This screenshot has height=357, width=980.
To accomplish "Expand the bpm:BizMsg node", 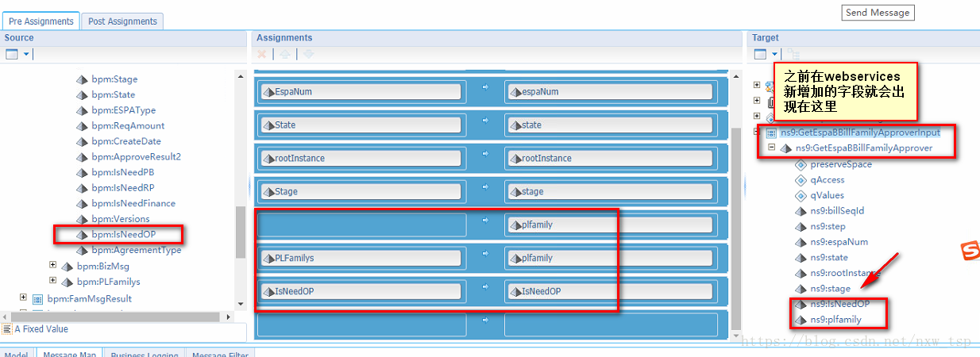I will (53, 265).
